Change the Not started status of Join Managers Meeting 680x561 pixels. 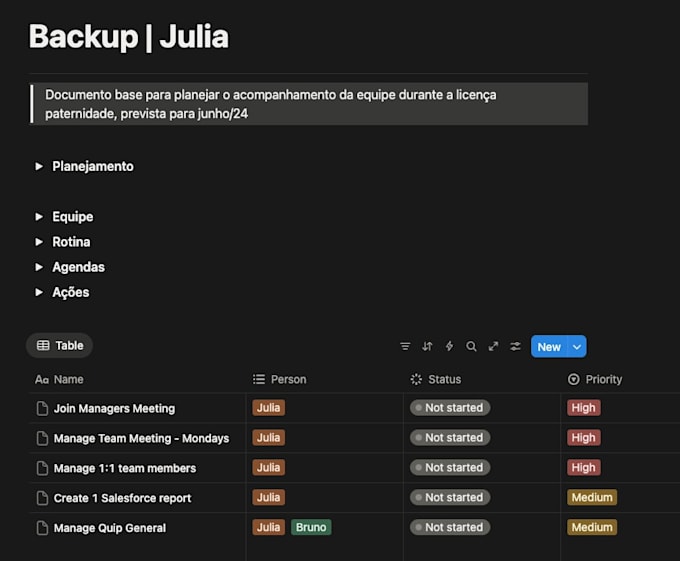click(x=450, y=408)
